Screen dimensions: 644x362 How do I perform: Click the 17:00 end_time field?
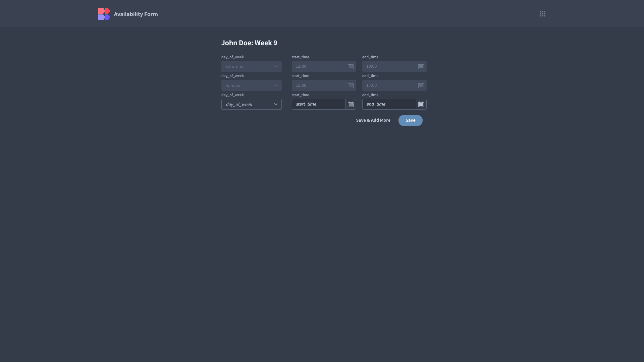click(394, 85)
